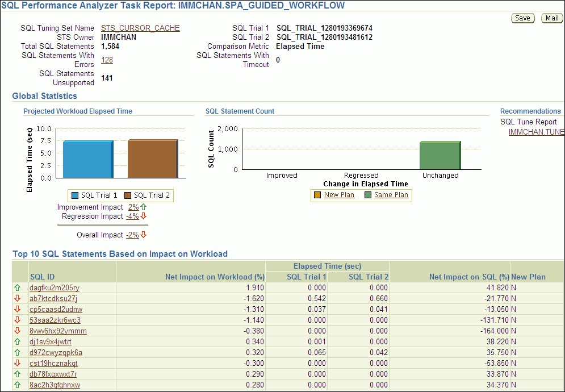Click the blue SQL Trial 1 legend swatch

(x=75, y=195)
